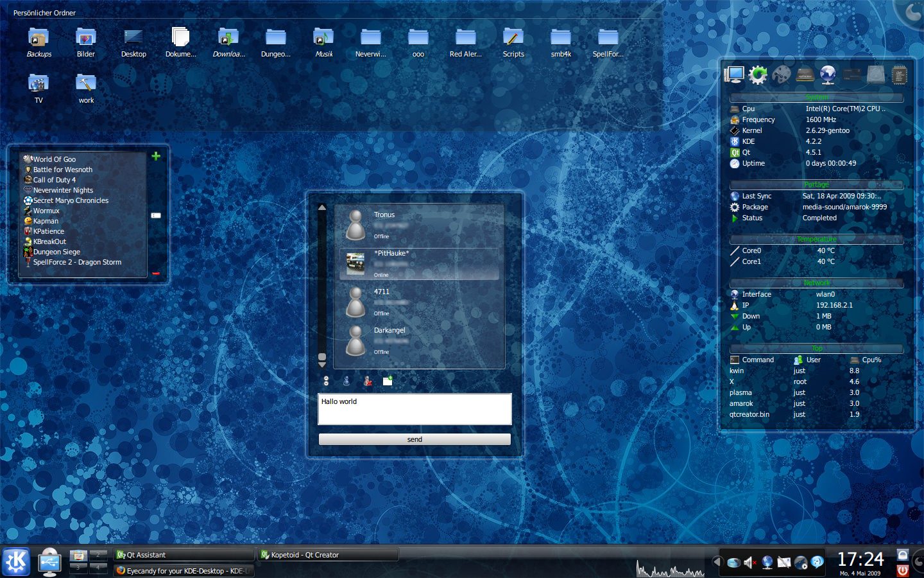Launch Call of Duty 4
The height and width of the screenshot is (578, 924).
50,180
